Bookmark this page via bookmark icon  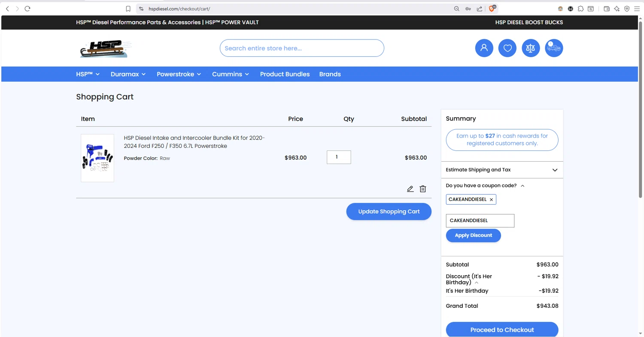tap(128, 9)
